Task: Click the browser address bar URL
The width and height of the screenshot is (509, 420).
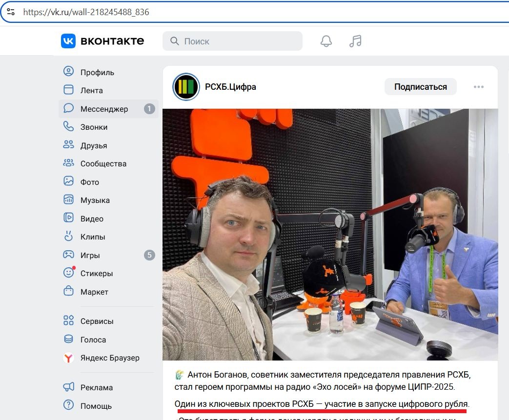Action: pyautogui.click(x=86, y=12)
